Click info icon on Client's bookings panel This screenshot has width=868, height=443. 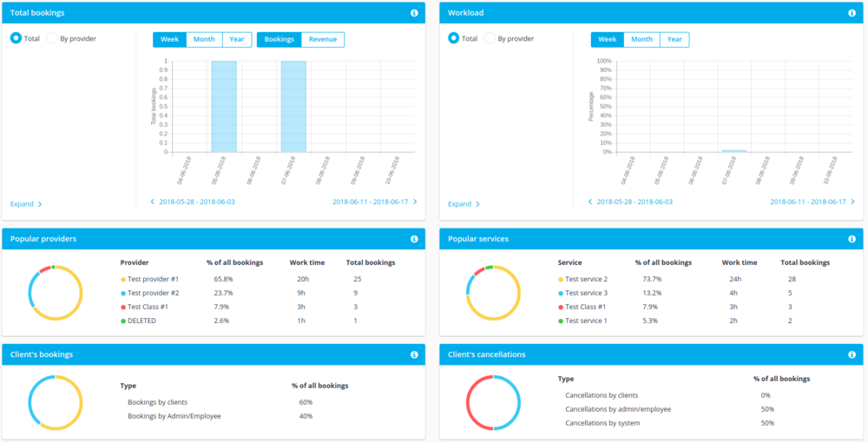click(x=414, y=354)
